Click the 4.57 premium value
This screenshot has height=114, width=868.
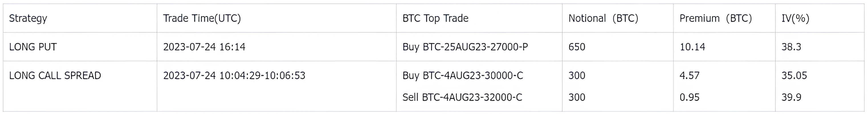[x=689, y=75]
